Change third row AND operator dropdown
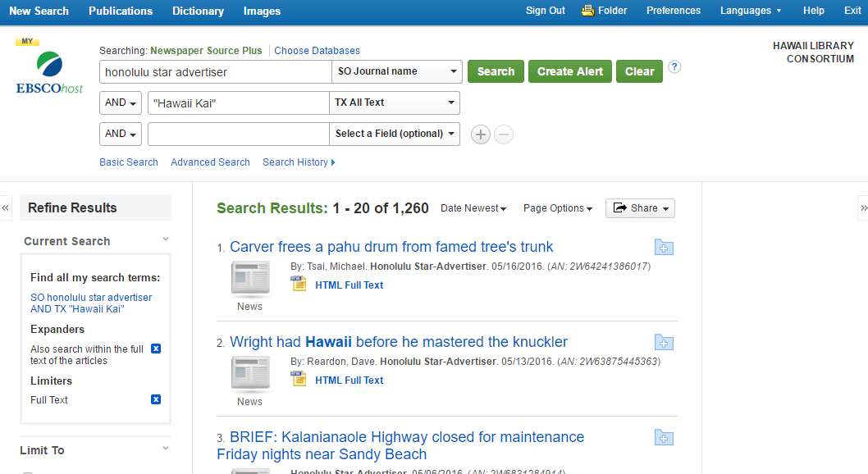 pyautogui.click(x=121, y=134)
